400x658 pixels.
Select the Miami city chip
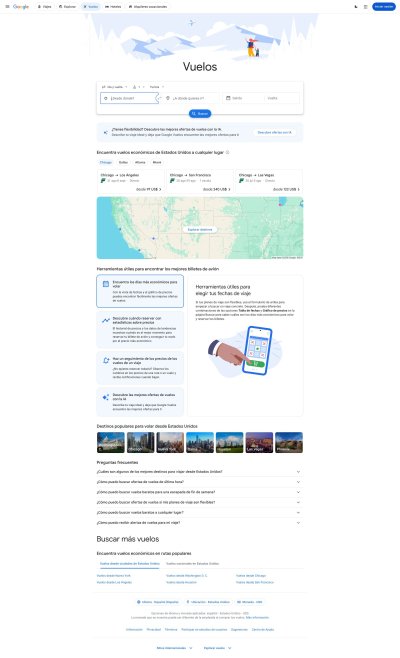click(x=157, y=162)
